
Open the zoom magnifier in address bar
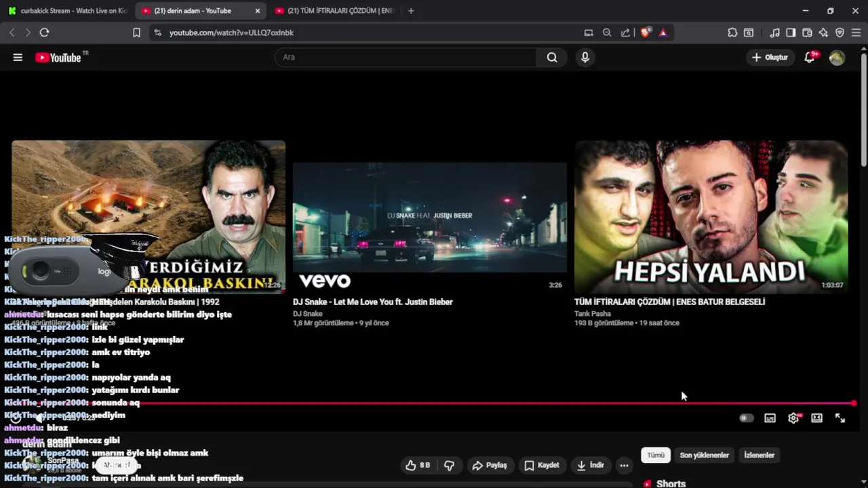point(607,33)
